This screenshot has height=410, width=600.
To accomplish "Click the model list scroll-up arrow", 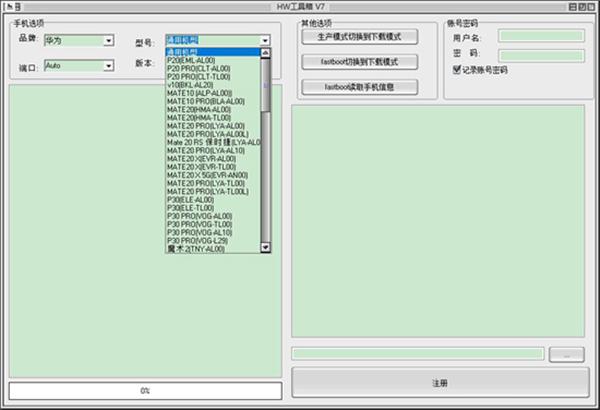I will tap(266, 53).
